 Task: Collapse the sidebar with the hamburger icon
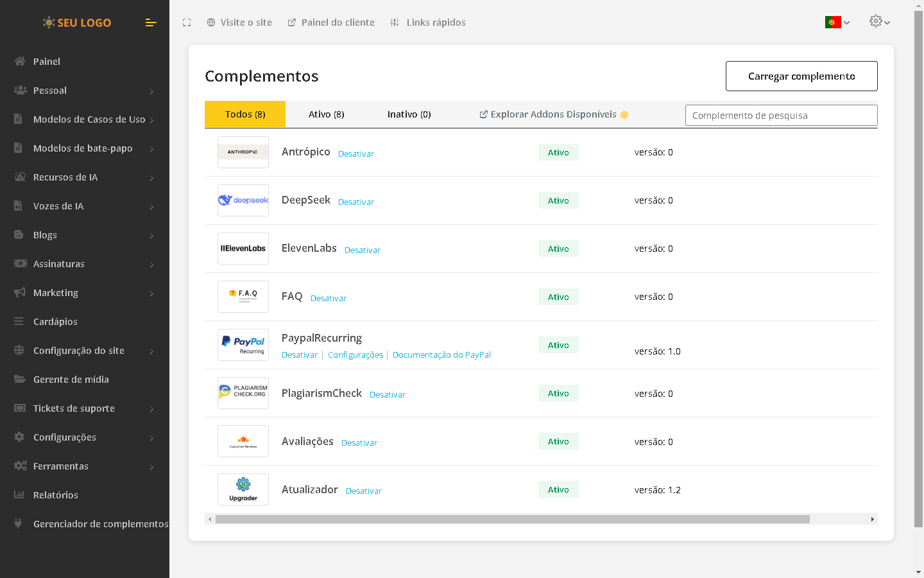151,22
